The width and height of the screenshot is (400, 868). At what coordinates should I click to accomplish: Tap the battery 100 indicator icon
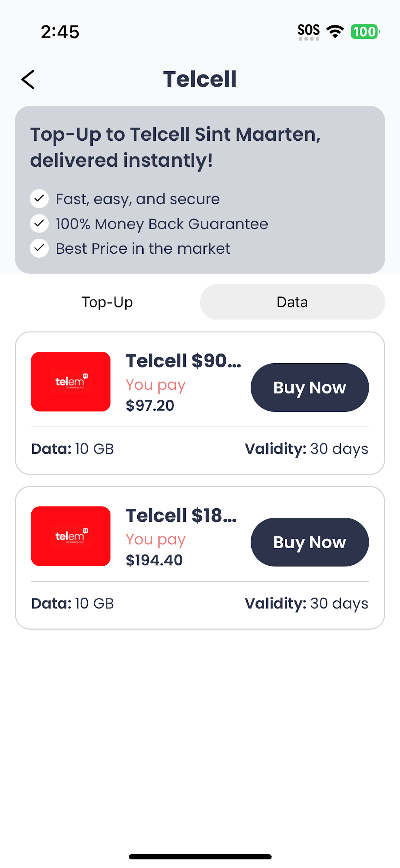pyautogui.click(x=365, y=32)
